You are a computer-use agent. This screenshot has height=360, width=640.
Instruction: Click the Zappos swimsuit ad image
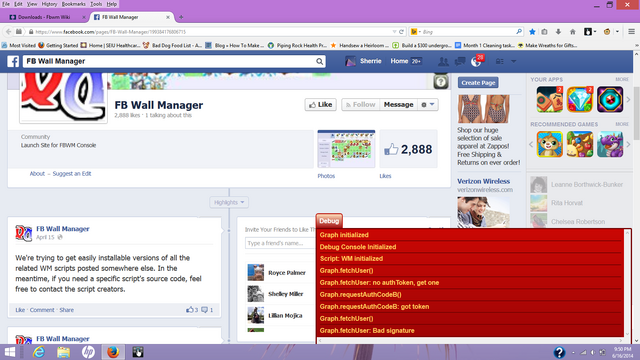pos(483,109)
